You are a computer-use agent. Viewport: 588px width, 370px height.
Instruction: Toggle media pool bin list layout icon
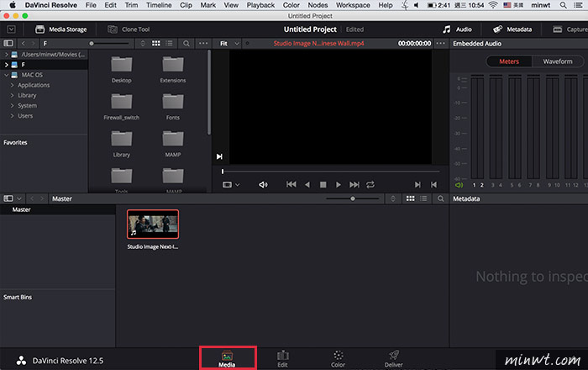coord(8,198)
